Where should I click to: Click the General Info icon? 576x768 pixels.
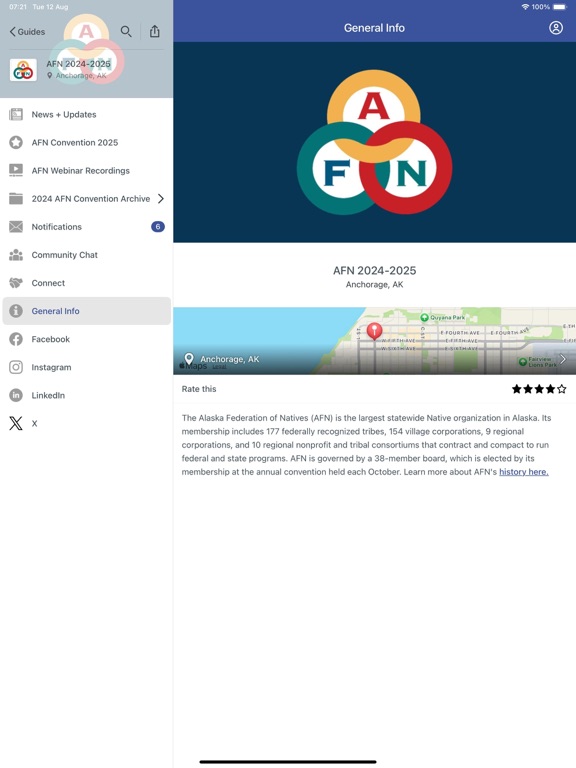(x=16, y=311)
